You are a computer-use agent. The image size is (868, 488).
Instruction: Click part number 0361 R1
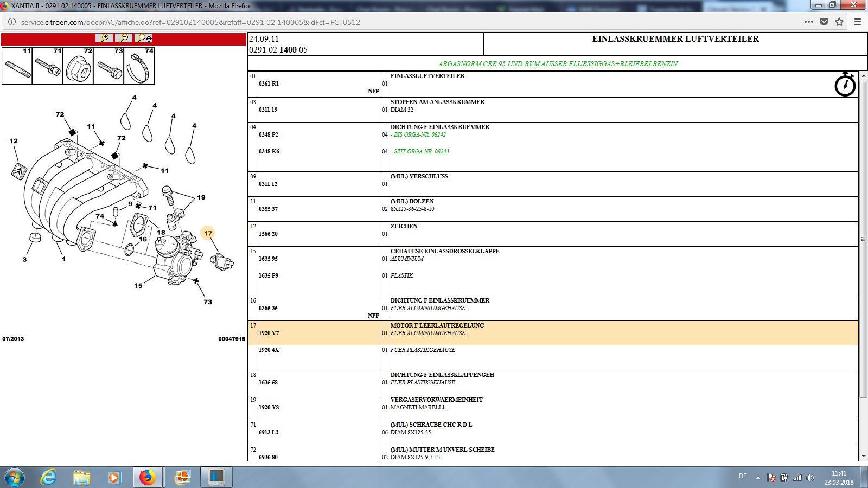point(269,84)
